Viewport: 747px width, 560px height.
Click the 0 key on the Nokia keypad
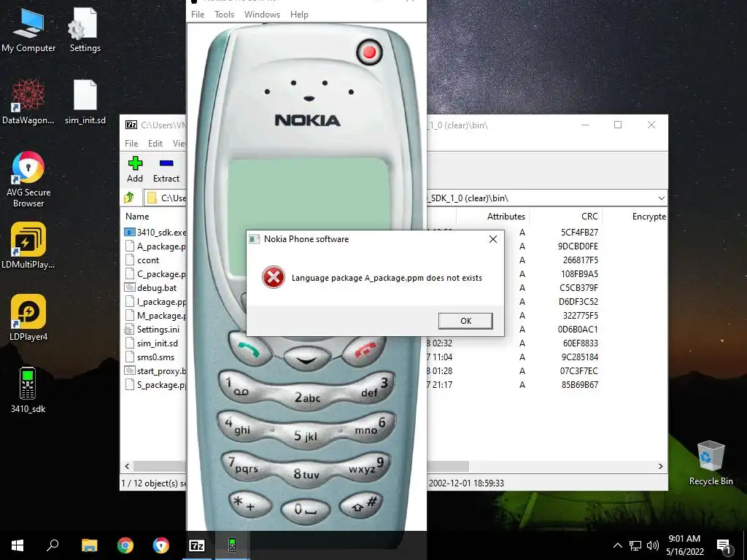pos(306,510)
